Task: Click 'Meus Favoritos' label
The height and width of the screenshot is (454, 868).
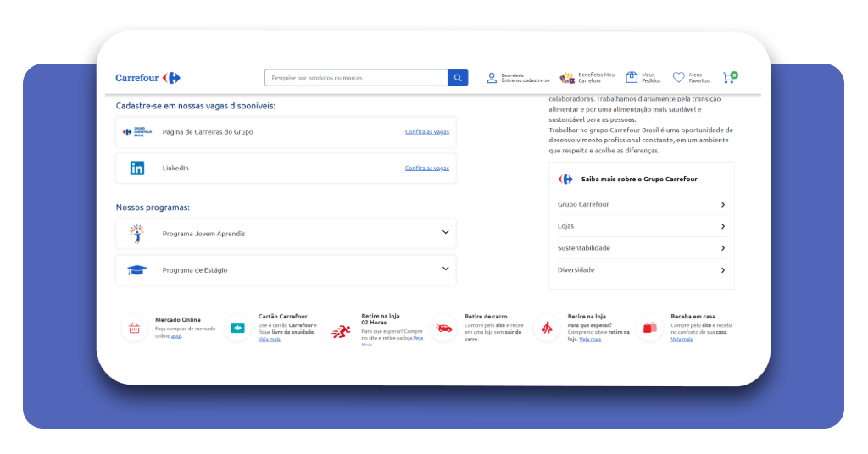Action: tap(699, 78)
